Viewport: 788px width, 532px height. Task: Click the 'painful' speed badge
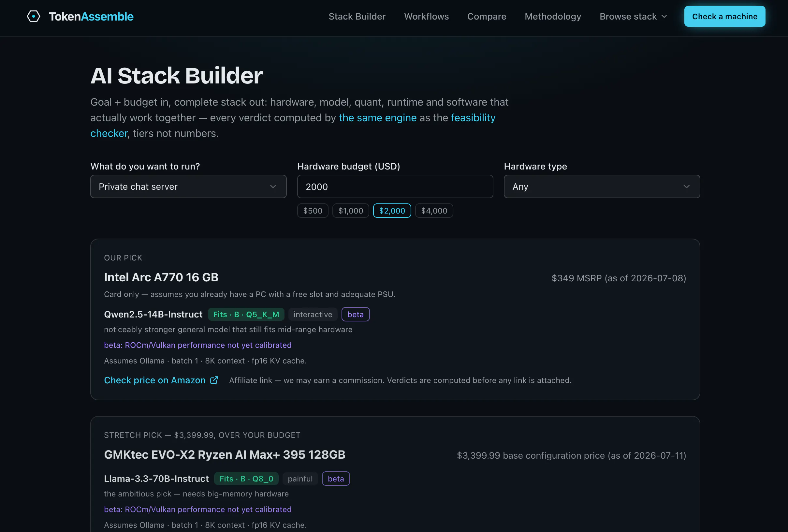pyautogui.click(x=300, y=479)
